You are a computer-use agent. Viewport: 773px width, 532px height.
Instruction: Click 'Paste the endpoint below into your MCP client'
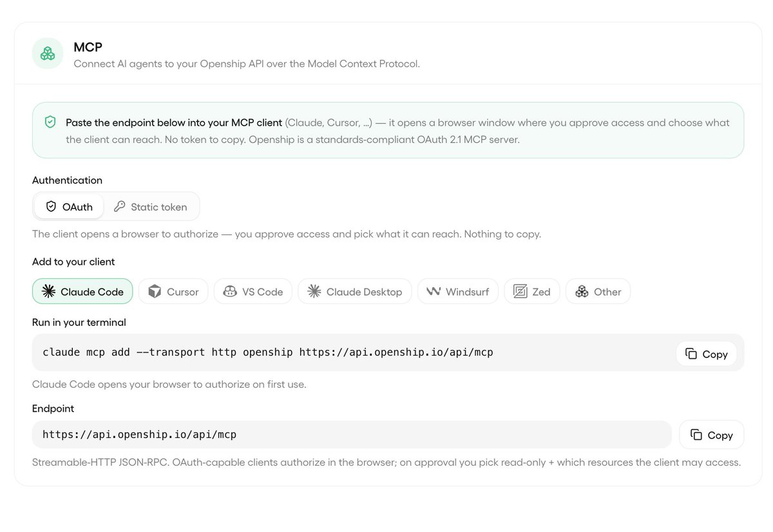tap(174, 122)
